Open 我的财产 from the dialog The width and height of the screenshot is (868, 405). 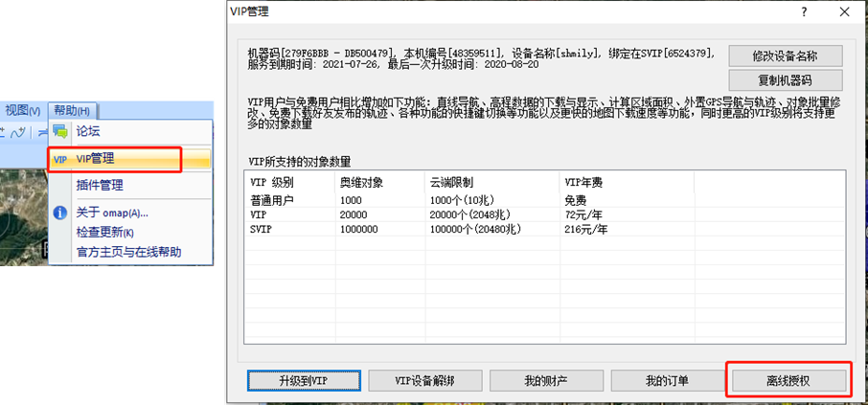point(545,381)
